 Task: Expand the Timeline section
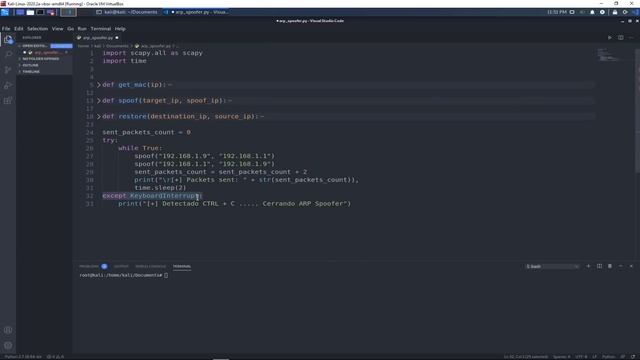pyautogui.click(x=44, y=72)
